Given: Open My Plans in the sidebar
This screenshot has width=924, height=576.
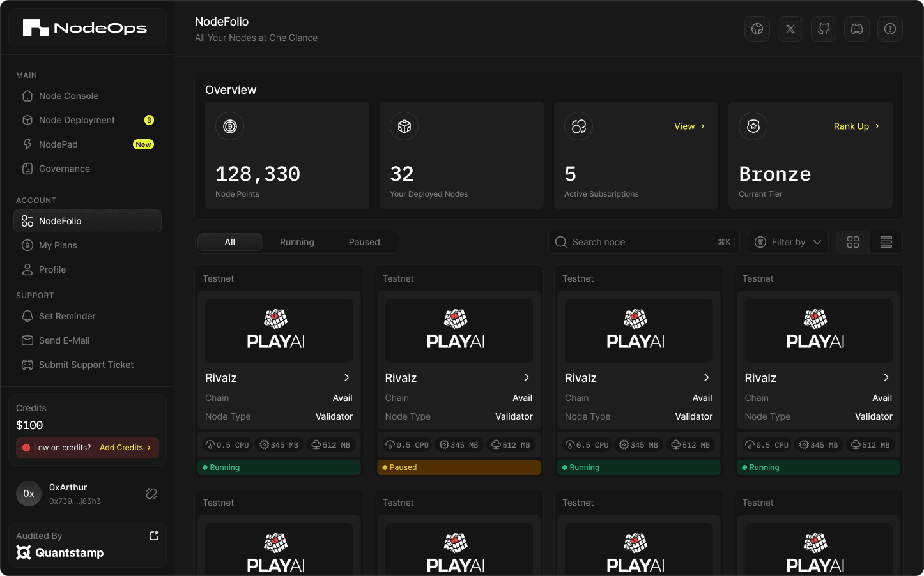Looking at the screenshot, I should point(88,245).
